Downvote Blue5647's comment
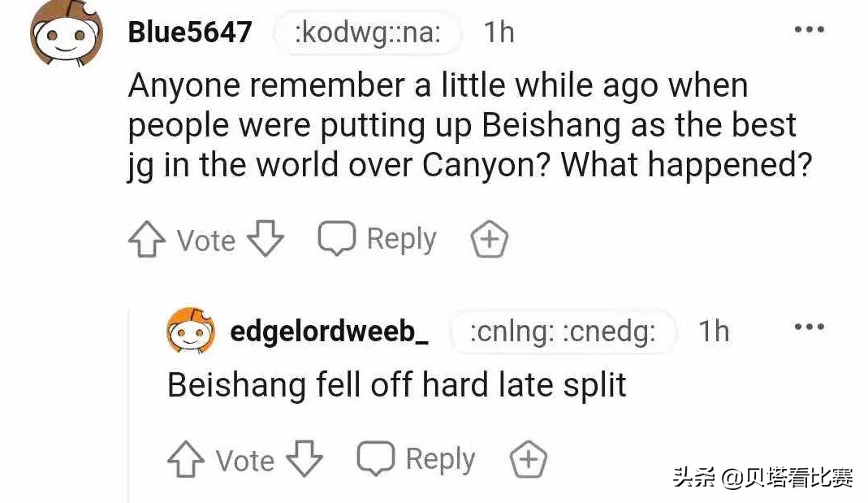868x503 pixels. [265, 239]
